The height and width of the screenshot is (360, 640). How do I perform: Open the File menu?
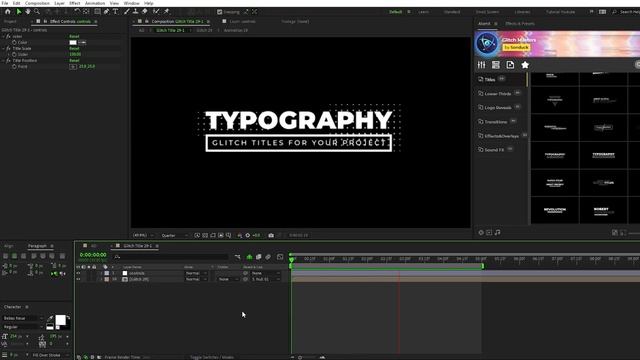pos(5,3)
